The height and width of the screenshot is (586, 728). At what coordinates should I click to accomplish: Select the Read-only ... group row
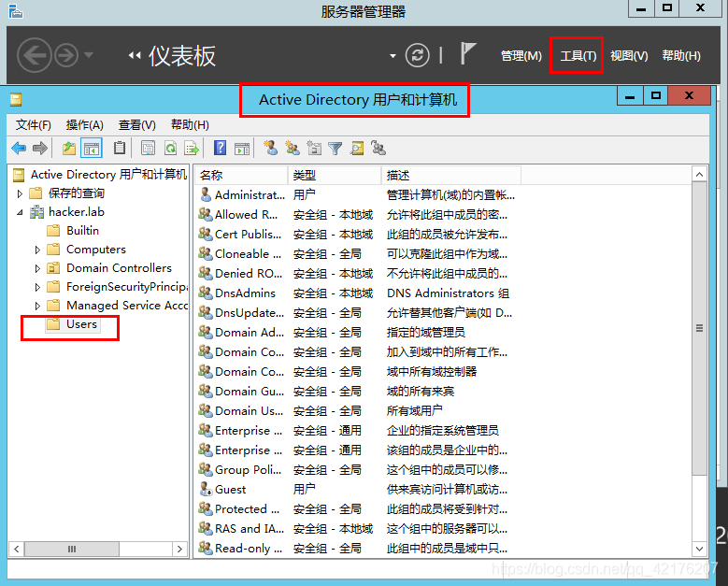[358, 548]
